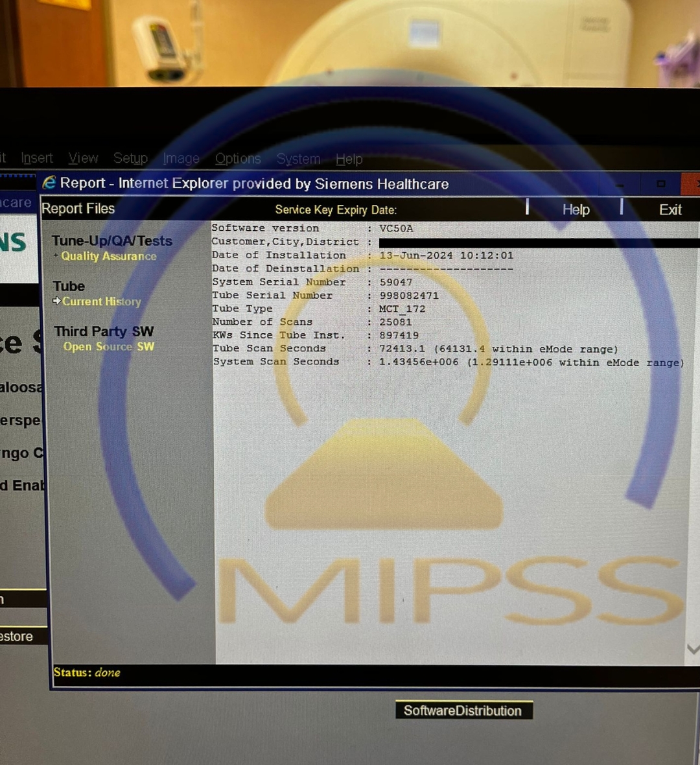The height and width of the screenshot is (765, 700).
Task: Click Exit in the Report toolbar
Action: 670,210
